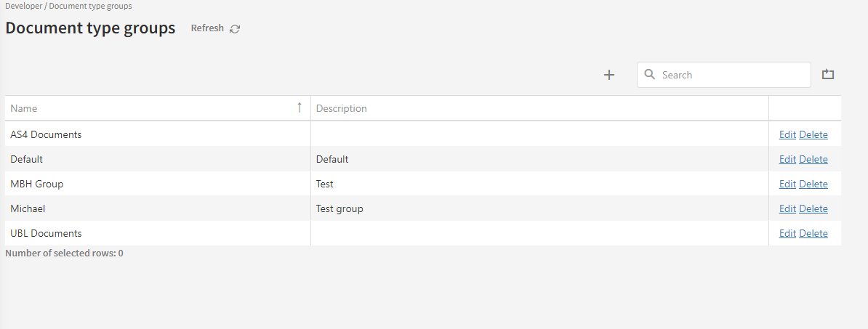Toggle the Name column sort arrow
The image size is (868, 329).
point(299,107)
